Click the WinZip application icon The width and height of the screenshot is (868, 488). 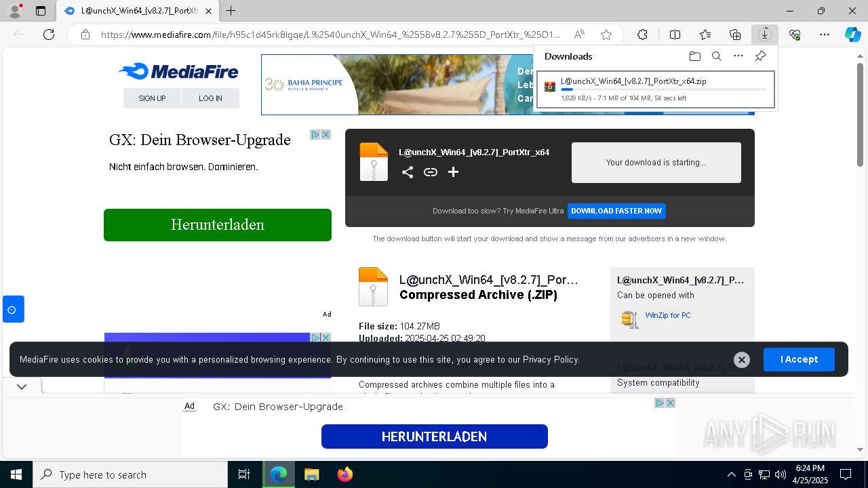click(x=630, y=320)
